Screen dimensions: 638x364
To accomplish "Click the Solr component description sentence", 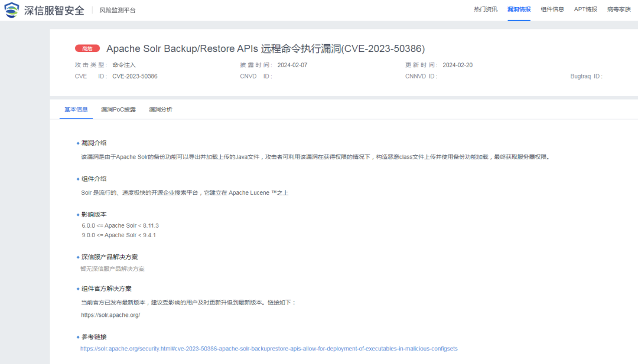I will [x=185, y=193].
